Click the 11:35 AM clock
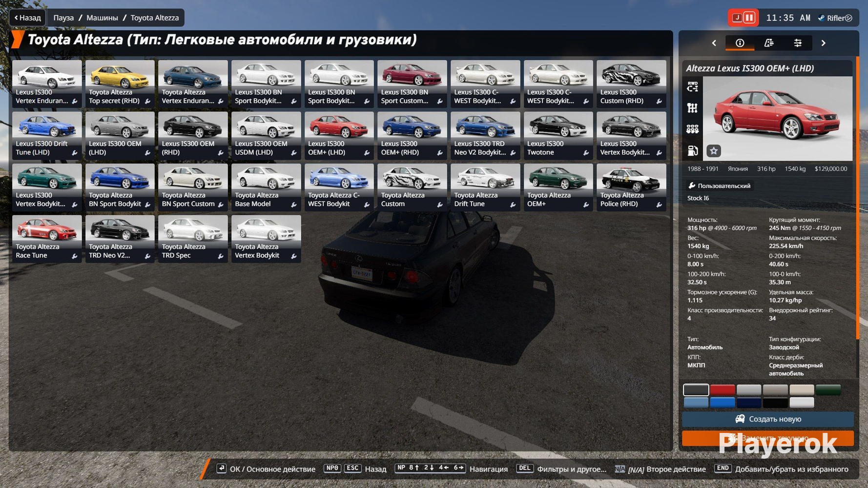Image resolution: width=868 pixels, height=488 pixels. pyautogui.click(x=788, y=18)
